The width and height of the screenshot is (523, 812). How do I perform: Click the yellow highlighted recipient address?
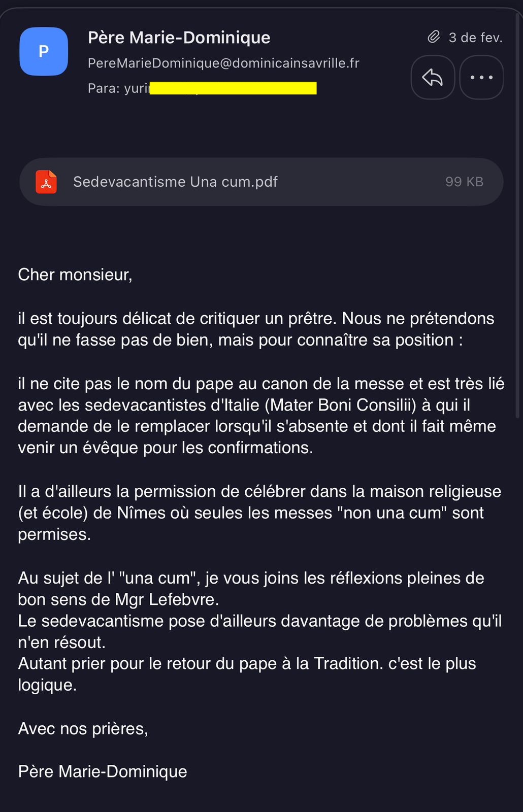click(x=233, y=88)
